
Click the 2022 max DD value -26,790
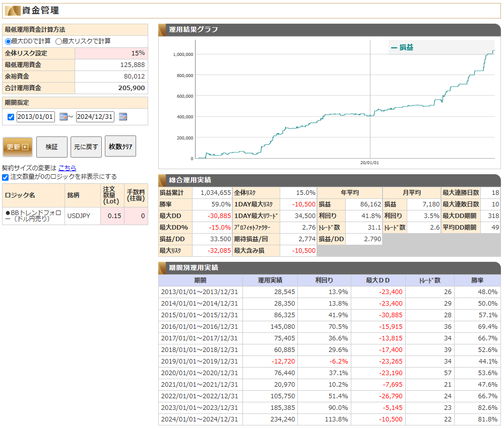tap(391, 396)
